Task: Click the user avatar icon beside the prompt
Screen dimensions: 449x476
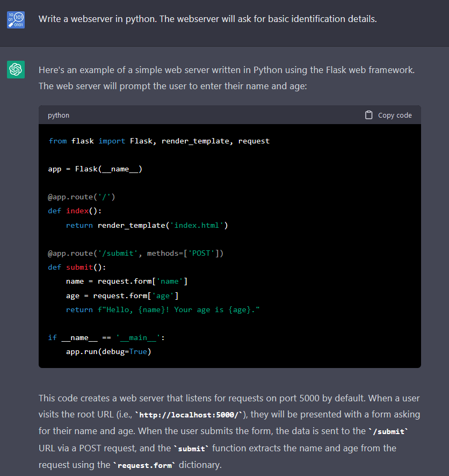Action: (x=16, y=20)
